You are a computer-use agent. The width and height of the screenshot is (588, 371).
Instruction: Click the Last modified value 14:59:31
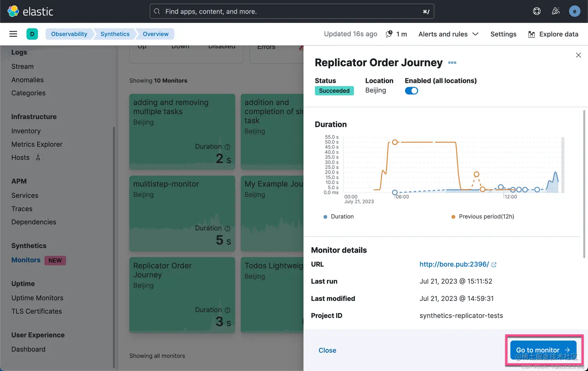click(457, 299)
